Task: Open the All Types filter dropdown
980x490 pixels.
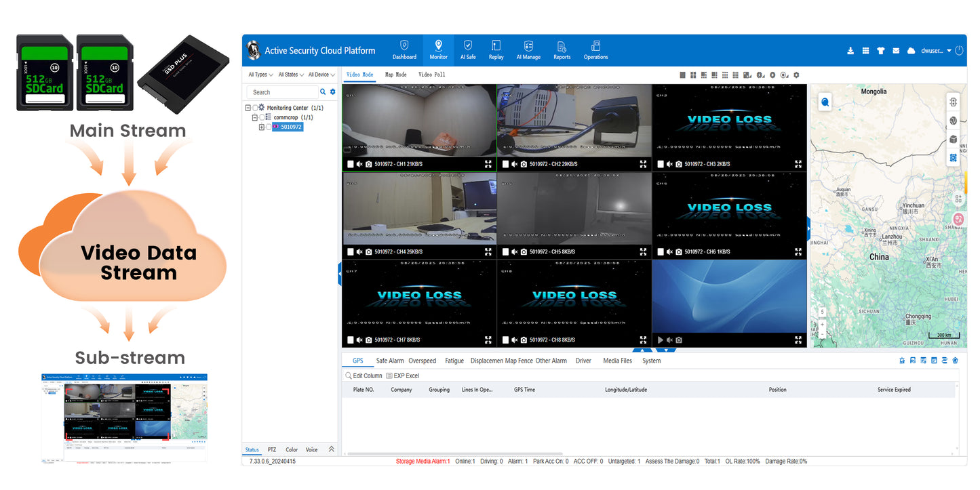Action: 258,75
